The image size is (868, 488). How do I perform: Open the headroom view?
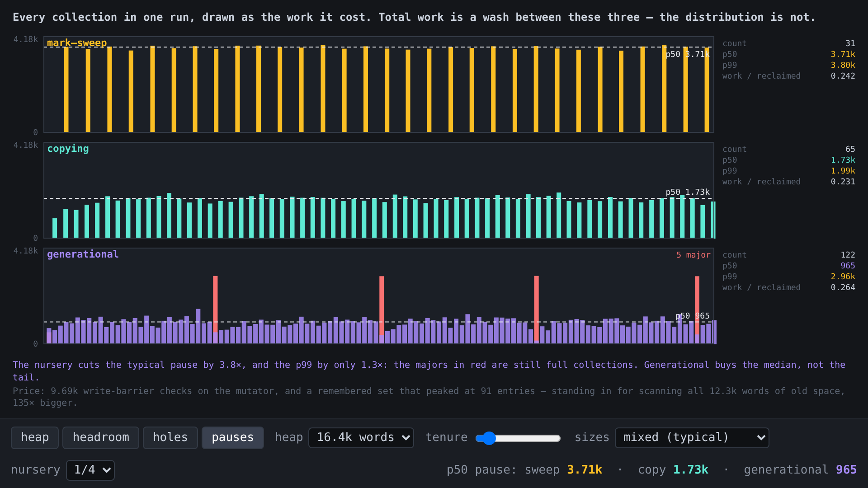(101, 437)
